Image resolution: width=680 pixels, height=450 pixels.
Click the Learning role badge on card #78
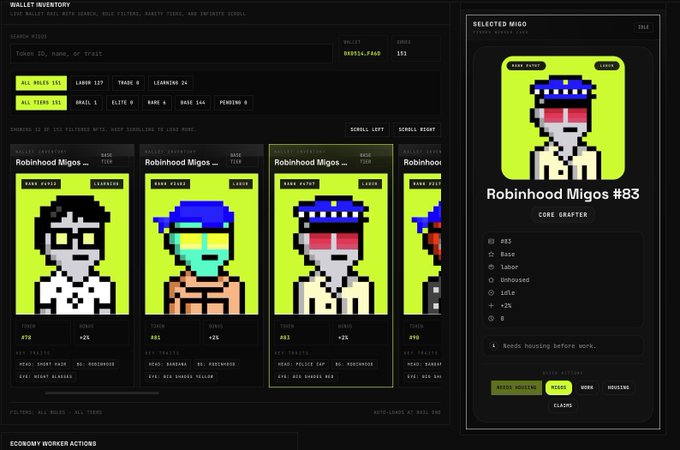(x=107, y=184)
